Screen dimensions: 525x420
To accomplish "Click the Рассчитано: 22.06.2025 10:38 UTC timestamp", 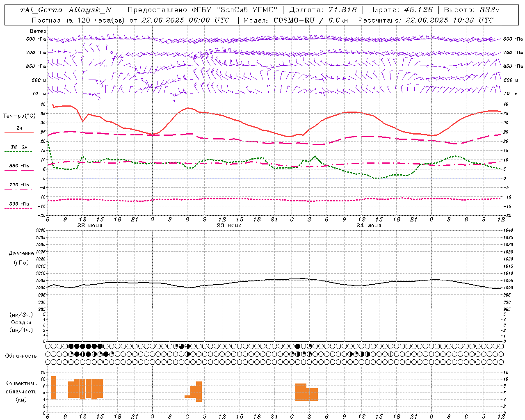I will point(426,20).
